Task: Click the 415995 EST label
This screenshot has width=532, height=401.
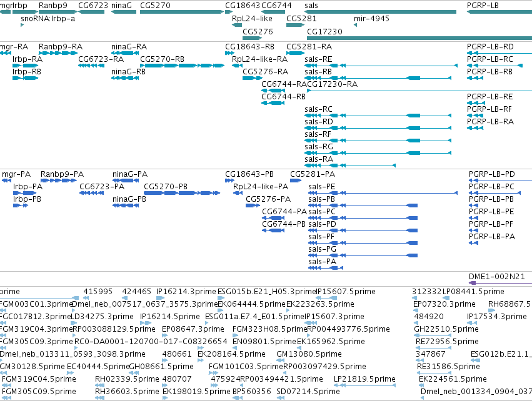Action: pyautogui.click(x=98, y=291)
